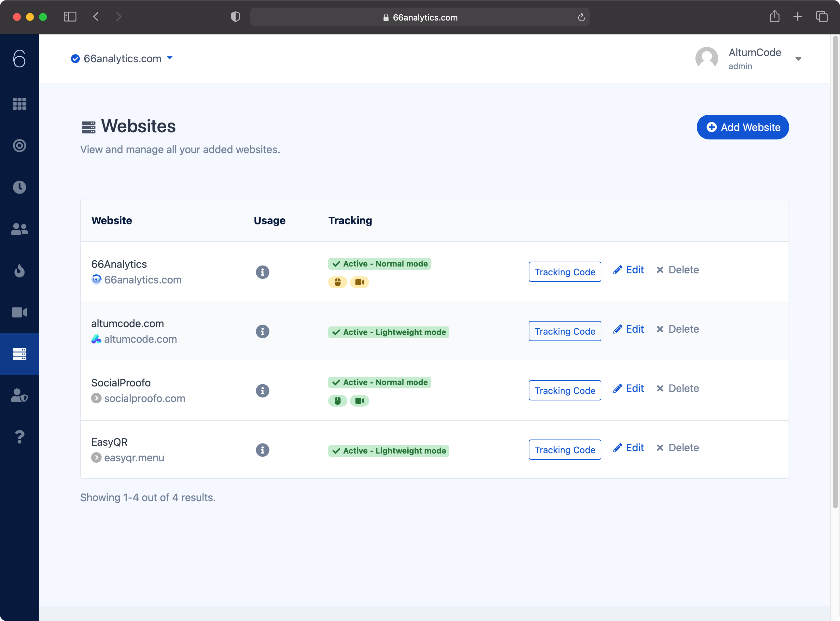
Task: Click the 66Analytics logo at sidebar top
Action: (19, 59)
